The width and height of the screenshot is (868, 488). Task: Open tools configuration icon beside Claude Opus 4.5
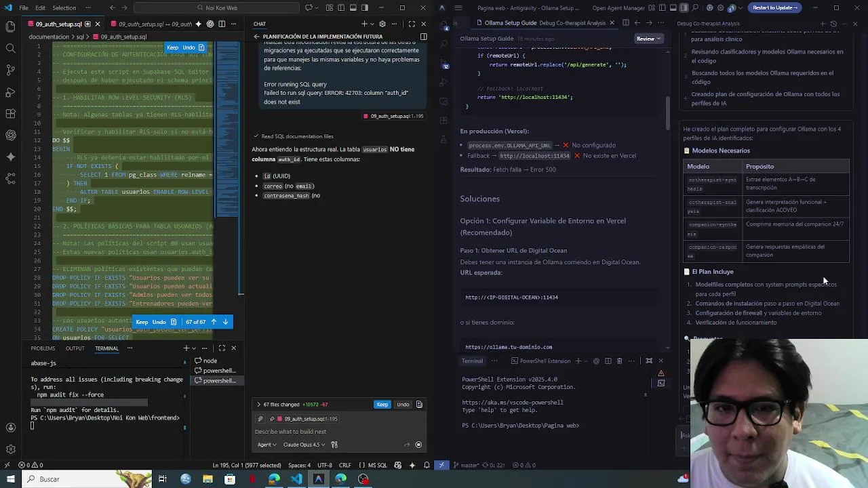[334, 445]
